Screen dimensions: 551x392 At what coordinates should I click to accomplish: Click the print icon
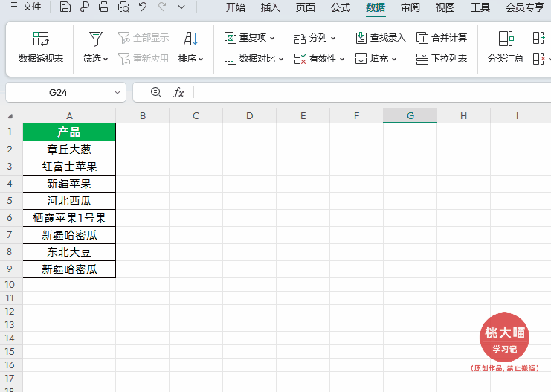[x=103, y=7]
